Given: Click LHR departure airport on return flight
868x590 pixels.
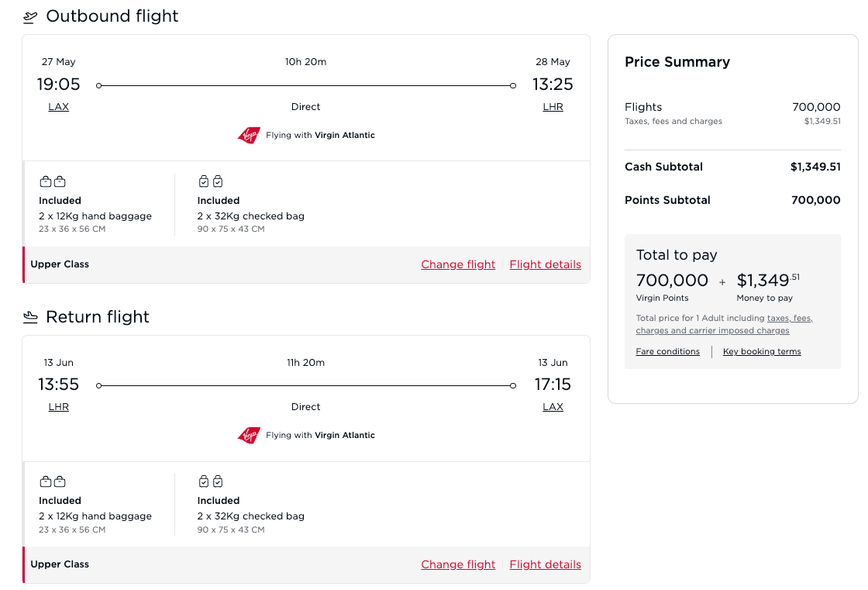Looking at the screenshot, I should point(58,407).
